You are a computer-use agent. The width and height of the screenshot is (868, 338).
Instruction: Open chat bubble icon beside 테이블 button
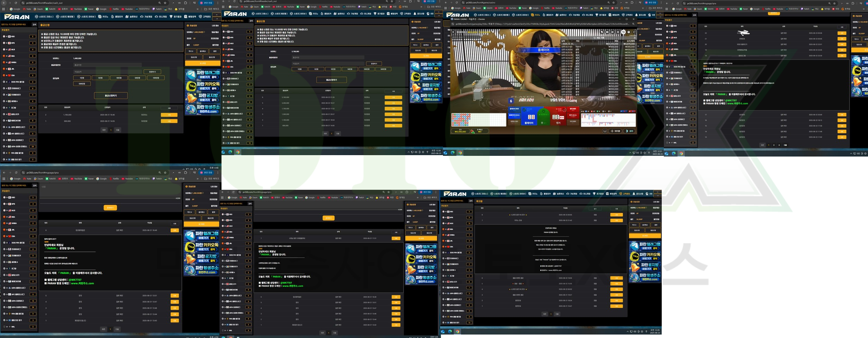(605, 131)
